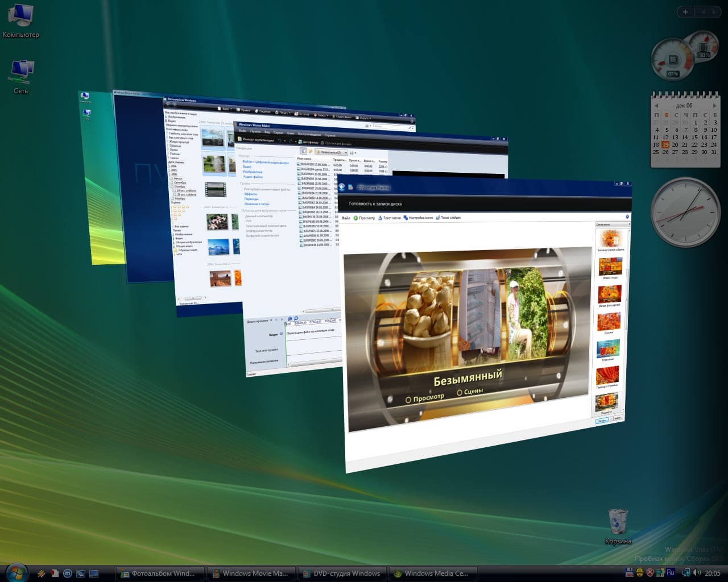
Task: Click the Просмотр preview button in DVD Maker toolbar
Action: click(364, 218)
